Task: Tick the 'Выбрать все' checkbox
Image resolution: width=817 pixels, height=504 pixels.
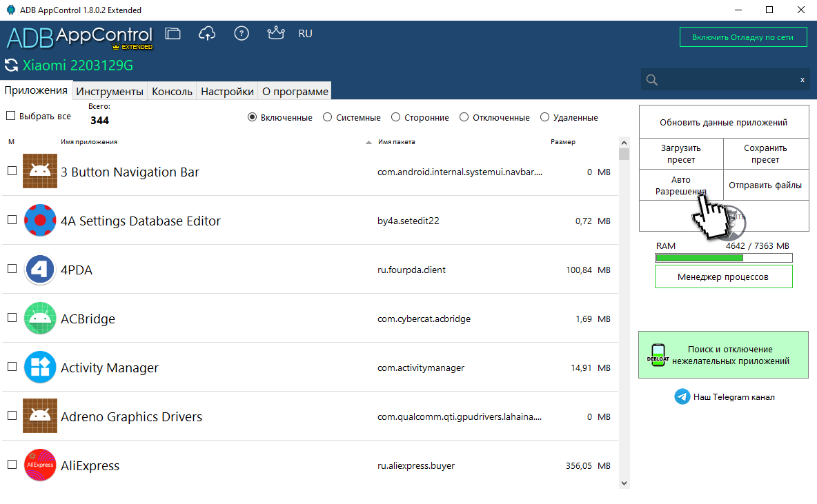Action: pyautogui.click(x=10, y=116)
